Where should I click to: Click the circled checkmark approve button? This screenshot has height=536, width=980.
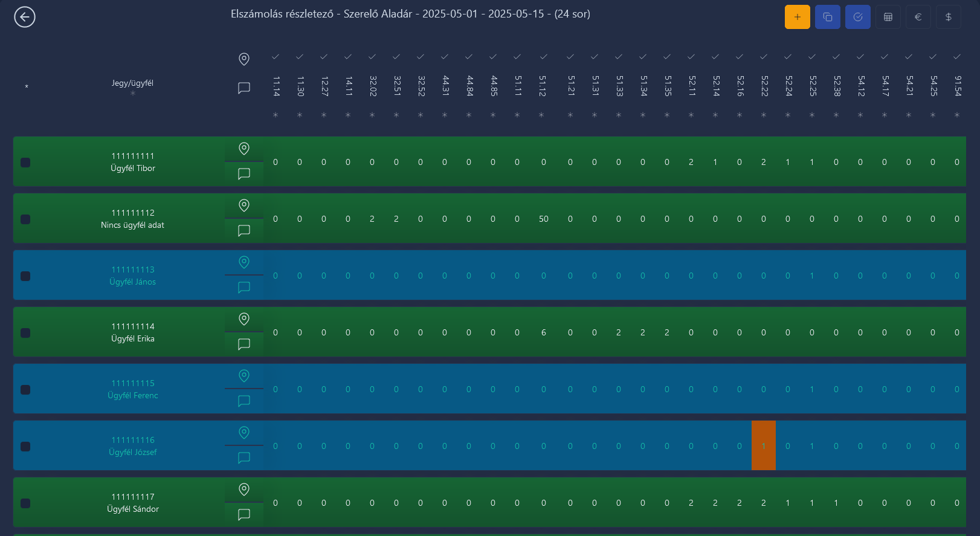coord(858,17)
